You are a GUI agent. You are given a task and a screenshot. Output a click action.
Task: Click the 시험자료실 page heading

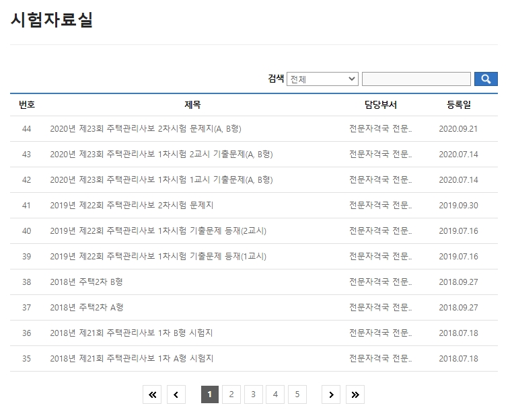click(x=52, y=19)
